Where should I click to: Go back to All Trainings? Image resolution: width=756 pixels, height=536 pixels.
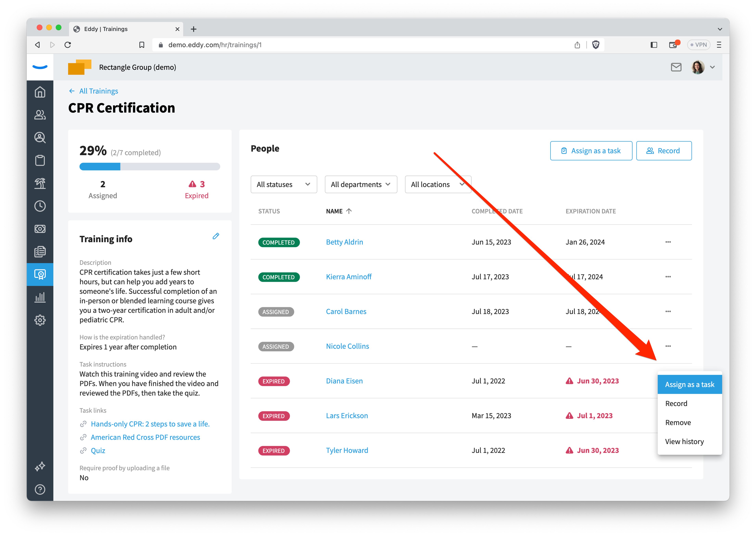click(93, 91)
